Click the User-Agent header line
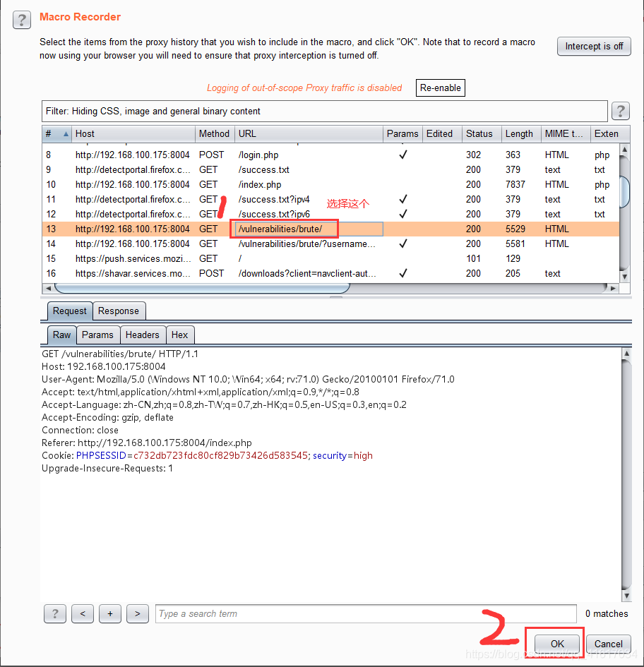The width and height of the screenshot is (644, 667). tap(248, 379)
